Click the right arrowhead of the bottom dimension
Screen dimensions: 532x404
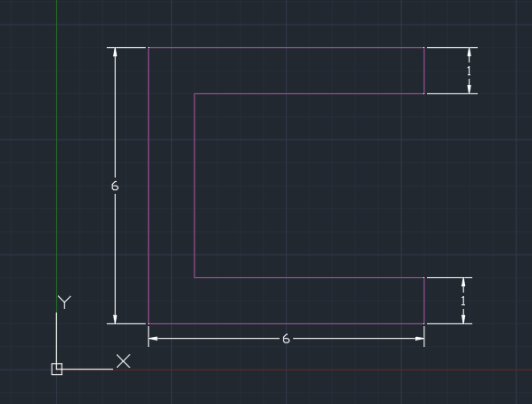(x=420, y=339)
